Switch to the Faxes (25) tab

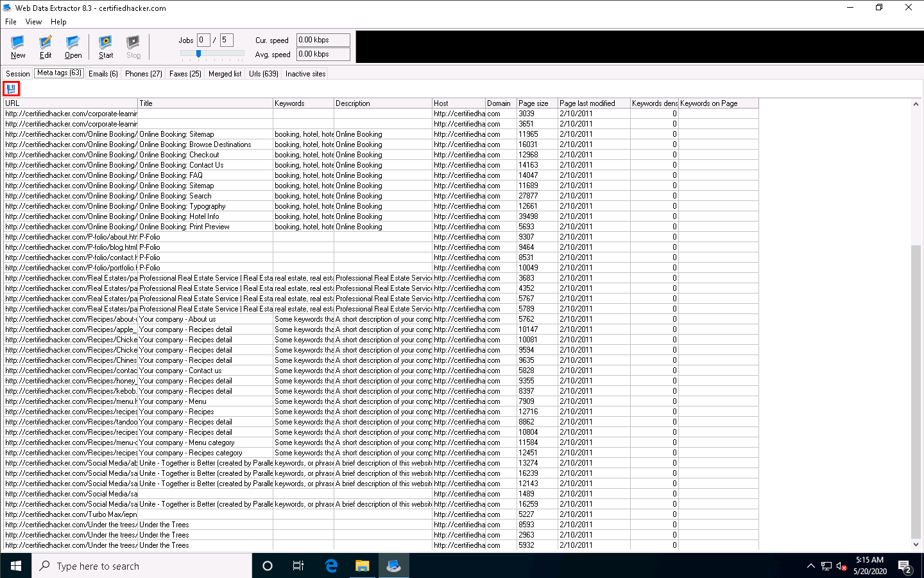coord(185,74)
